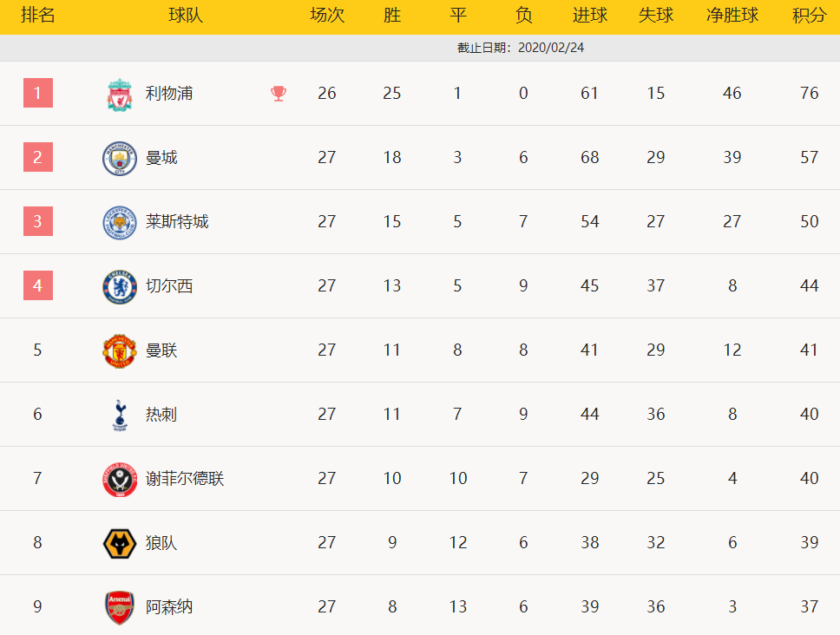Click the Sheffield United crest
The height and width of the screenshot is (635, 840).
pos(120,479)
